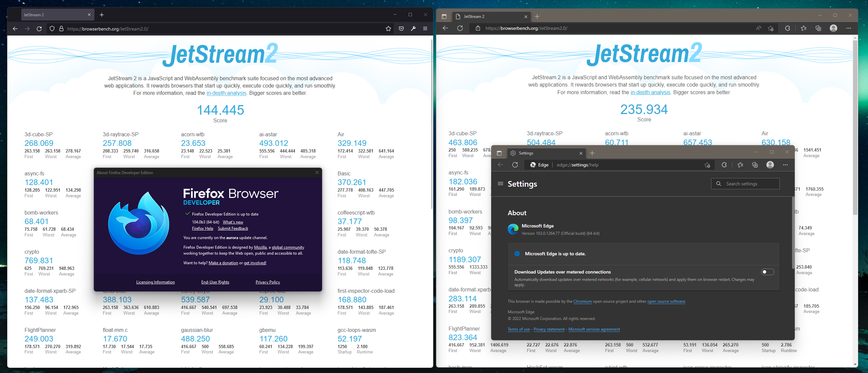Viewport: 868px width, 373px height.
Task: Click Submit Feedback link
Action: (x=233, y=228)
